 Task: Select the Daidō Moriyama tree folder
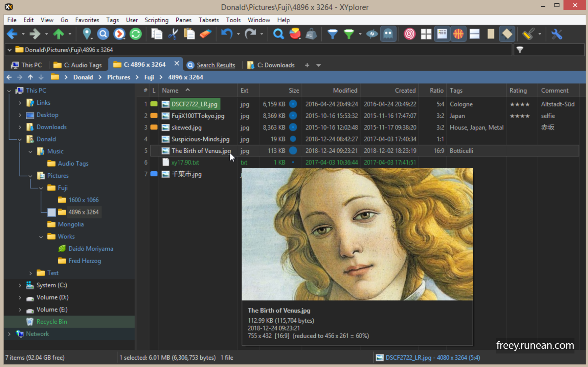[91, 249]
